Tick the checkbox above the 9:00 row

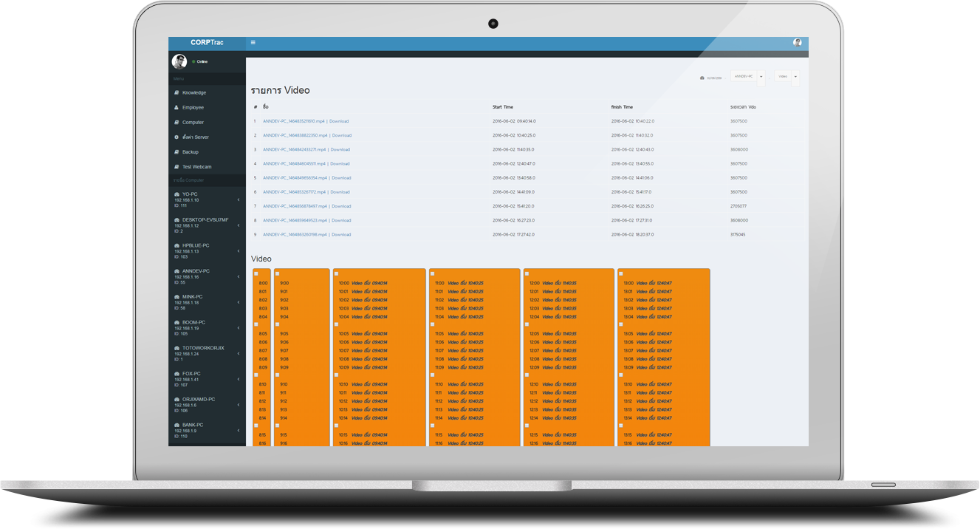pyautogui.click(x=278, y=274)
